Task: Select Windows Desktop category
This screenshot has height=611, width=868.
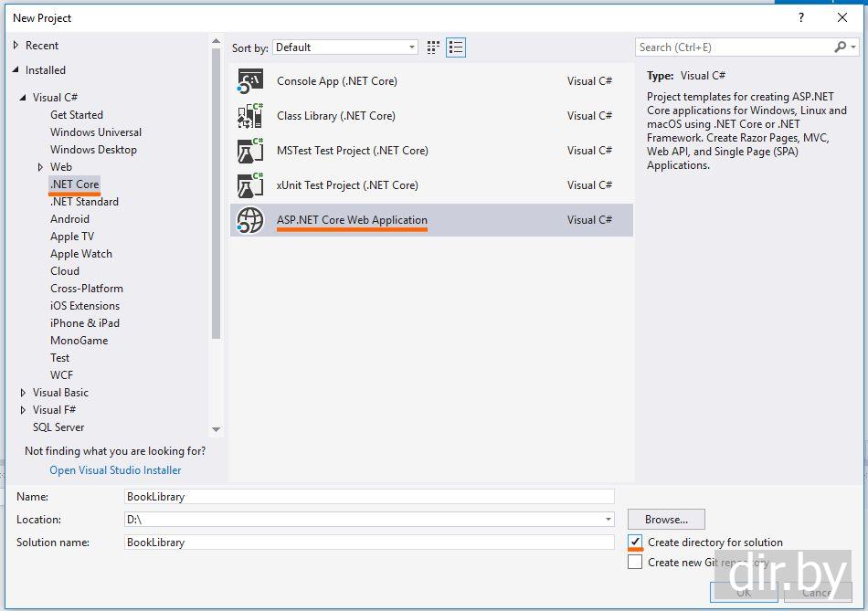Action: 93,150
